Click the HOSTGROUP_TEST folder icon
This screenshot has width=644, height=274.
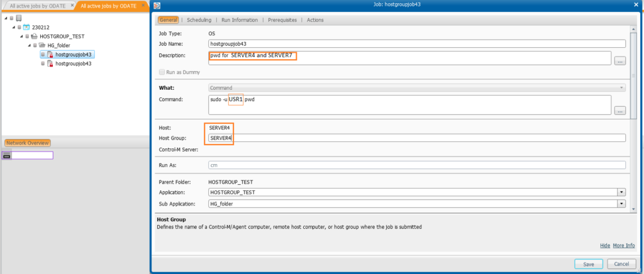tap(34, 36)
